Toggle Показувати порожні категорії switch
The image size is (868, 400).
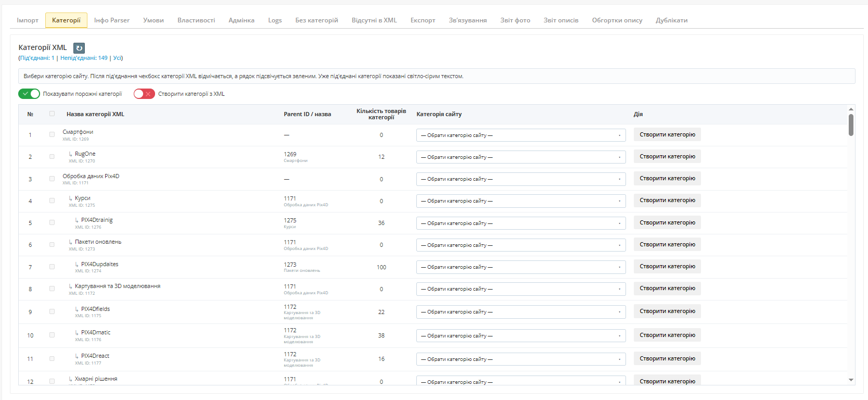[x=29, y=94]
